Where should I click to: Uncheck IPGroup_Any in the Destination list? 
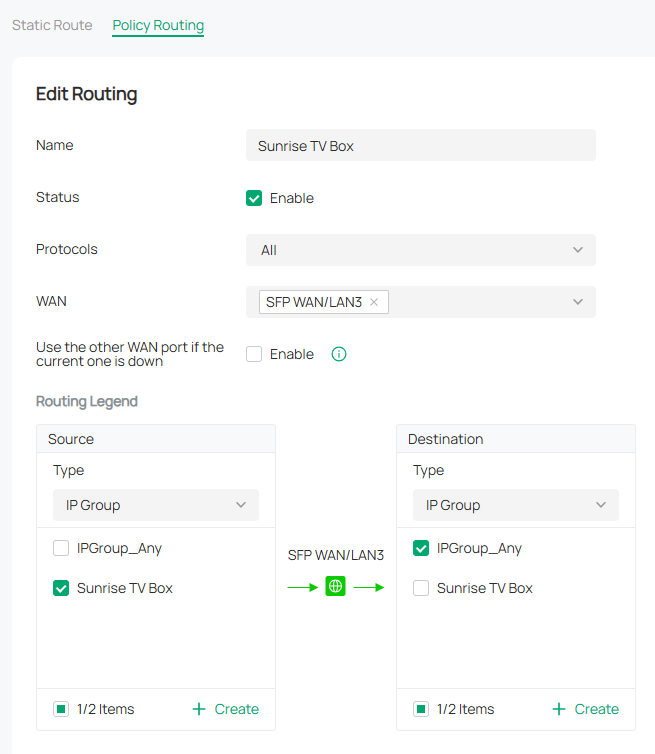point(421,548)
